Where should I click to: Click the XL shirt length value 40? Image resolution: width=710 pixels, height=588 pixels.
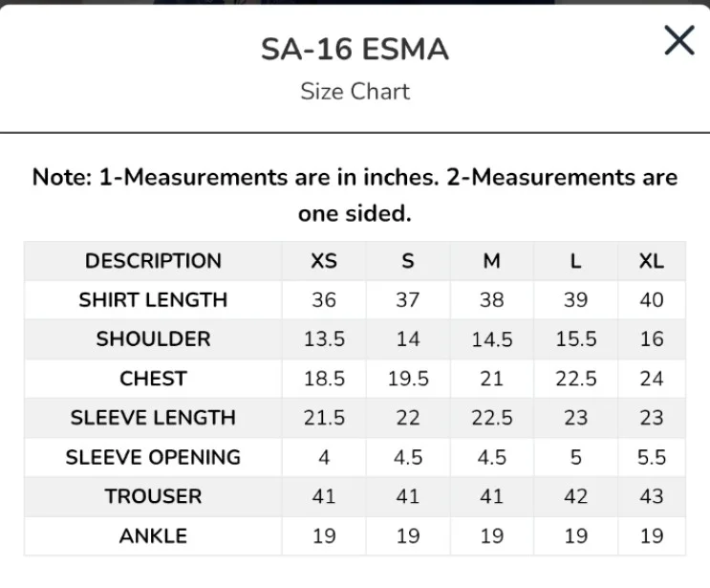pos(652,300)
